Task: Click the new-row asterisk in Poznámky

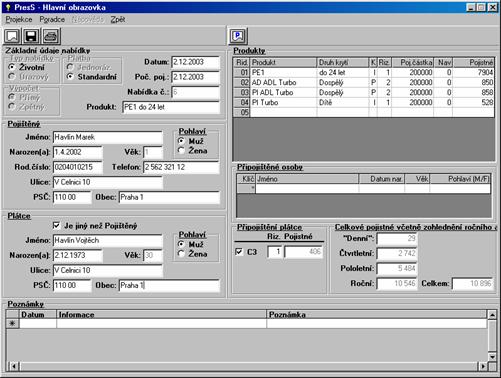Action: point(13,323)
